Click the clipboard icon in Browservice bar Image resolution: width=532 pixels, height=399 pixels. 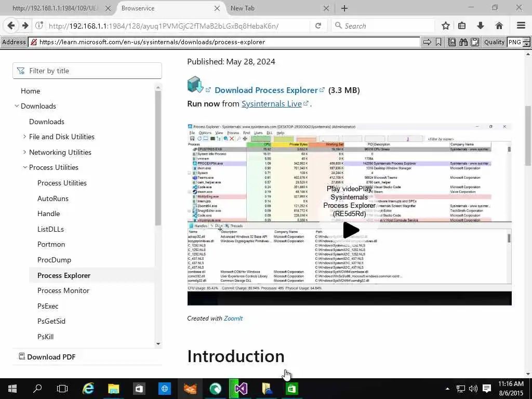tap(475, 42)
